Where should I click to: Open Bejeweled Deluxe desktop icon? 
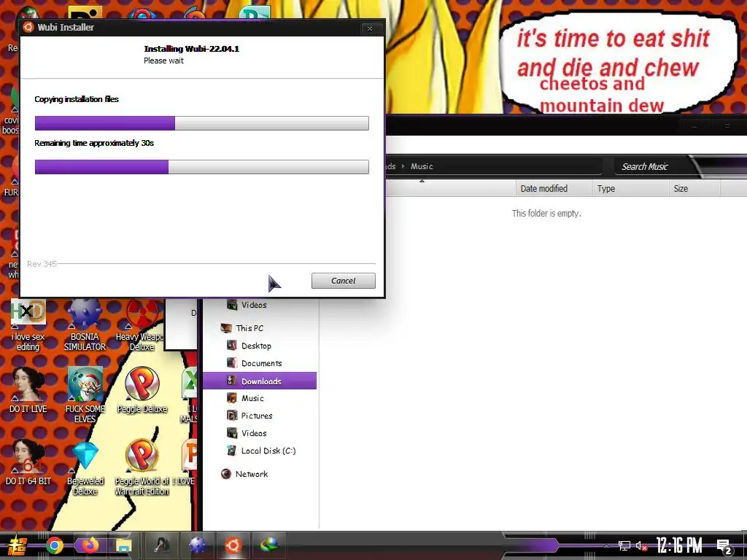pos(85,467)
